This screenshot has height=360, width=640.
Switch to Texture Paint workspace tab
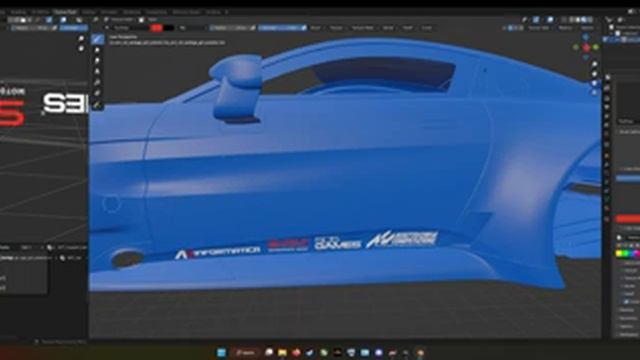[x=65, y=12]
